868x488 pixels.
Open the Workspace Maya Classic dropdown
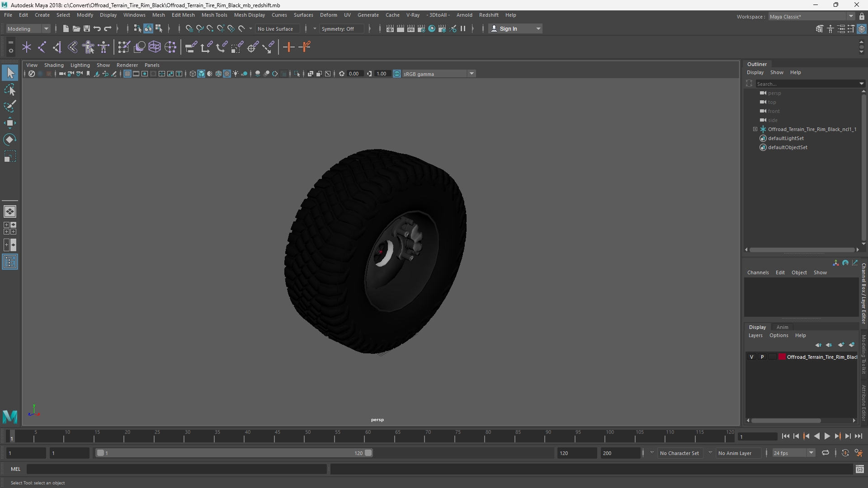click(x=811, y=17)
